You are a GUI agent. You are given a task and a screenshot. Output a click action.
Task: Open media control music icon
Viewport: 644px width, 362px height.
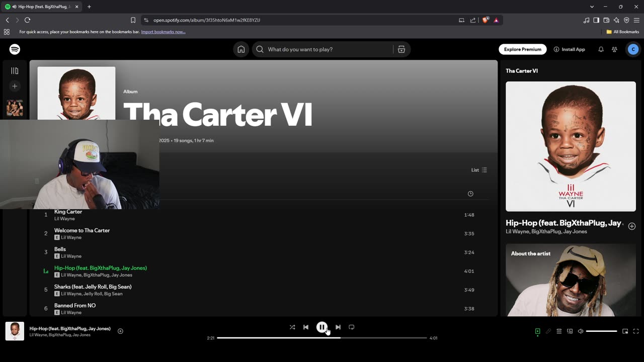click(586, 20)
